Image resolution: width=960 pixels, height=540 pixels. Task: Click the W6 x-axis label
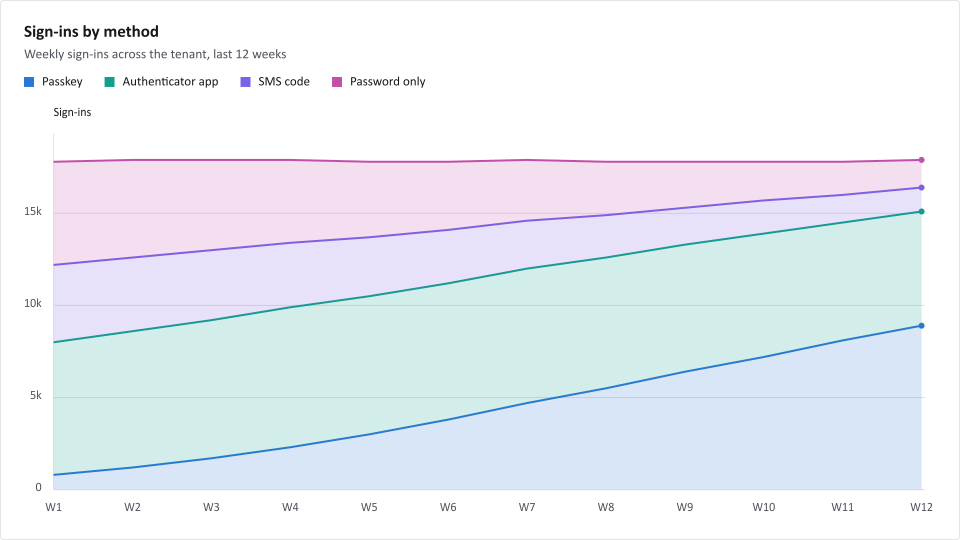click(x=448, y=508)
